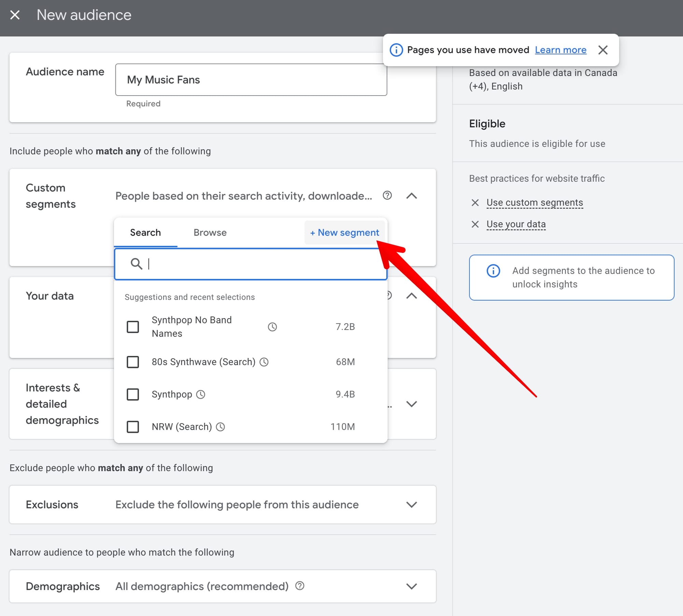The width and height of the screenshot is (683, 616).
Task: Select the Search tab
Action: tap(145, 232)
